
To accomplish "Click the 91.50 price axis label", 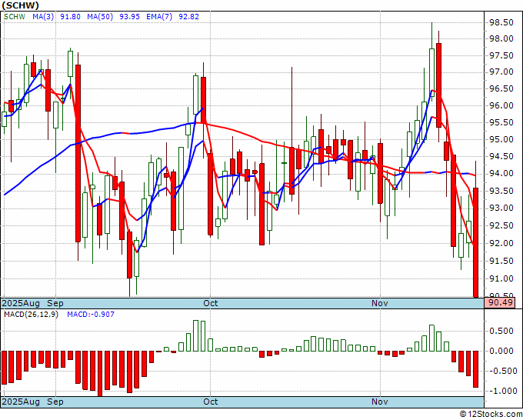I will pos(501,261).
